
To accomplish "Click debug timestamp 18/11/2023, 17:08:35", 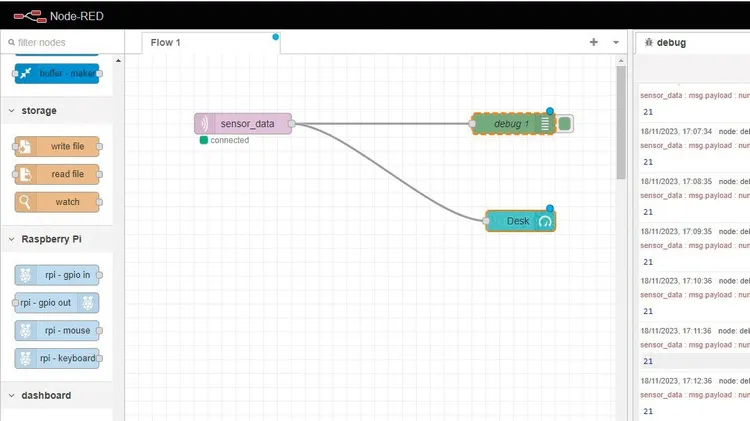I will tap(676, 181).
